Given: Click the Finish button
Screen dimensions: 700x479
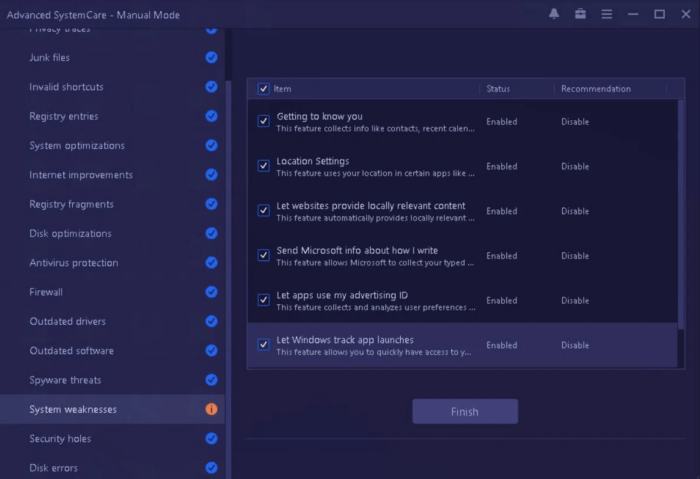Looking at the screenshot, I should (x=465, y=411).
